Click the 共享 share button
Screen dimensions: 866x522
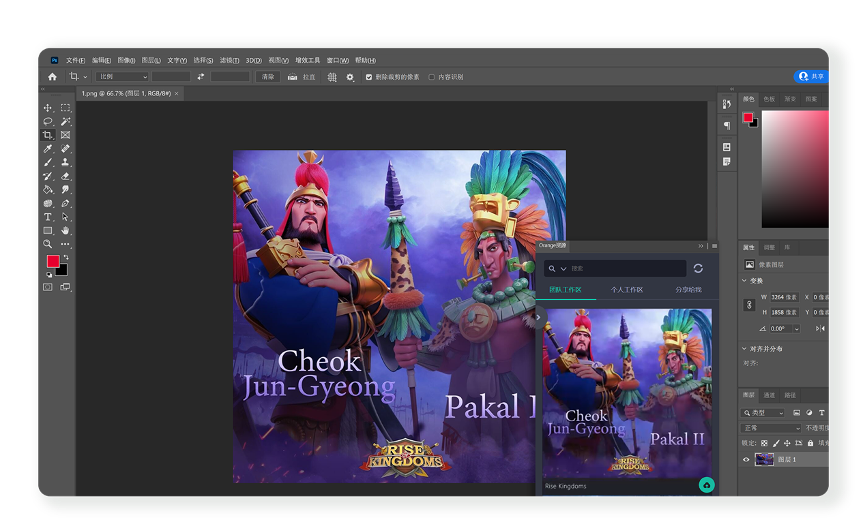(811, 76)
